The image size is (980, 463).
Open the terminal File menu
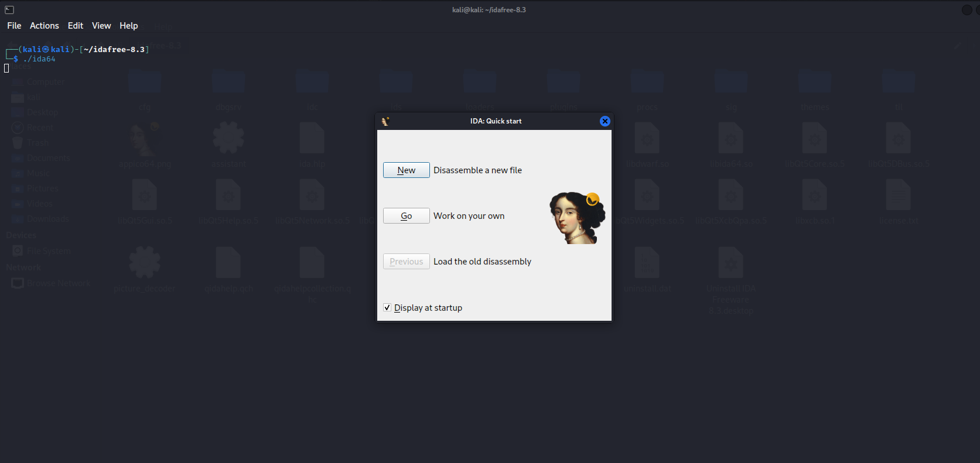pos(14,26)
